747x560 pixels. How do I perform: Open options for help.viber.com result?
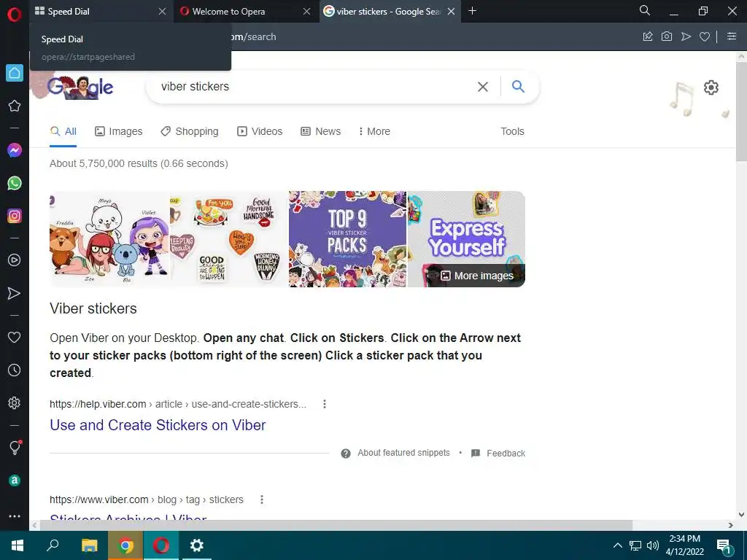pos(325,404)
